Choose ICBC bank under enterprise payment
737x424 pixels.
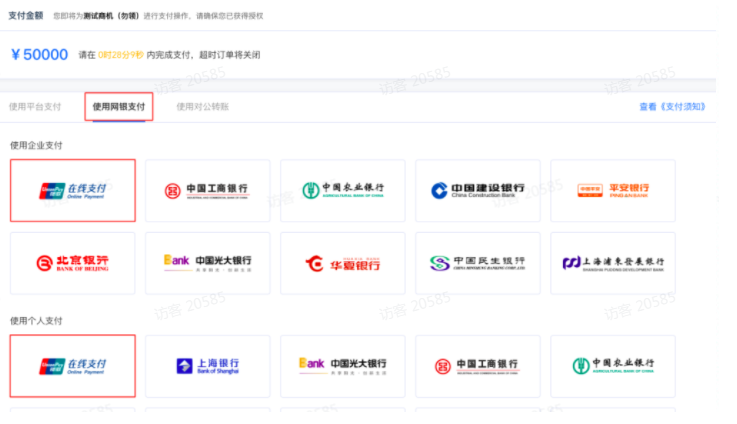pyautogui.click(x=208, y=190)
